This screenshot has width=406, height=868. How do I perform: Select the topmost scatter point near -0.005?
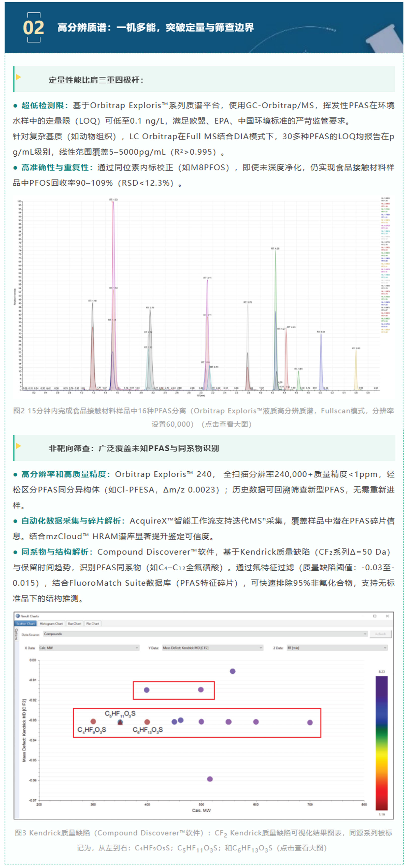click(x=232, y=671)
